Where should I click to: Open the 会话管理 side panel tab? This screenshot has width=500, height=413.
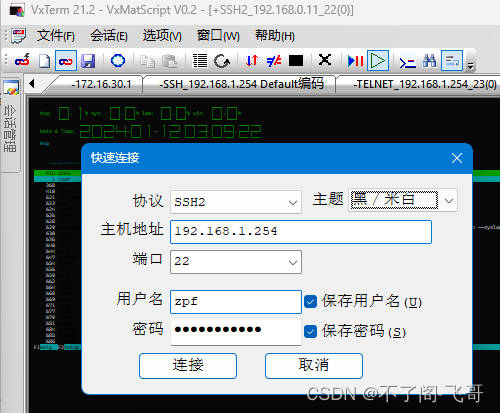11,129
